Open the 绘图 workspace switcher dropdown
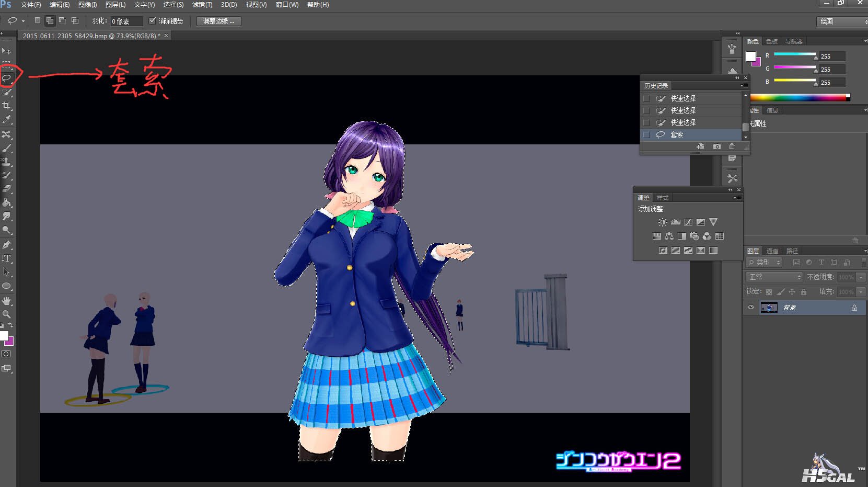The image size is (868, 487). point(842,21)
